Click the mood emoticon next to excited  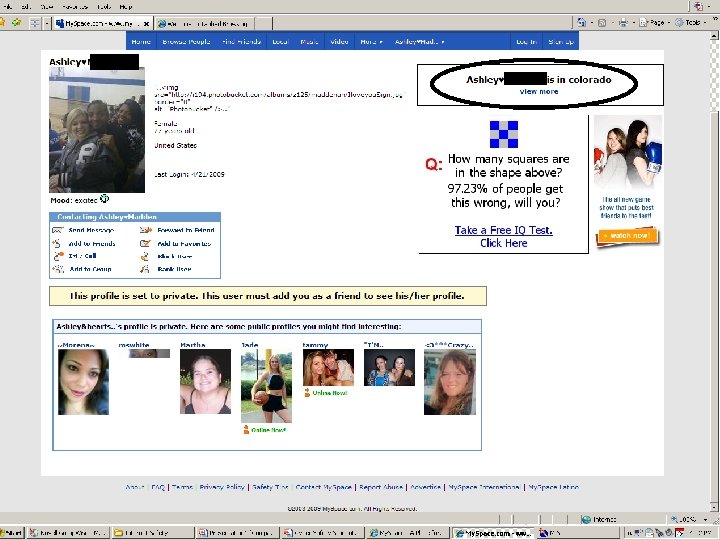click(x=104, y=199)
